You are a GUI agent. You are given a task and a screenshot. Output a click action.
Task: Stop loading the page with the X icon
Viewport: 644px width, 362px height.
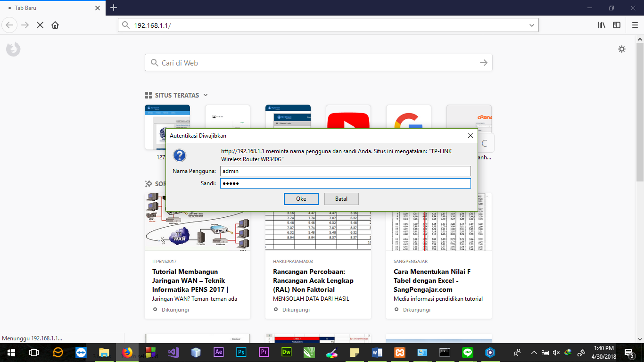click(40, 25)
